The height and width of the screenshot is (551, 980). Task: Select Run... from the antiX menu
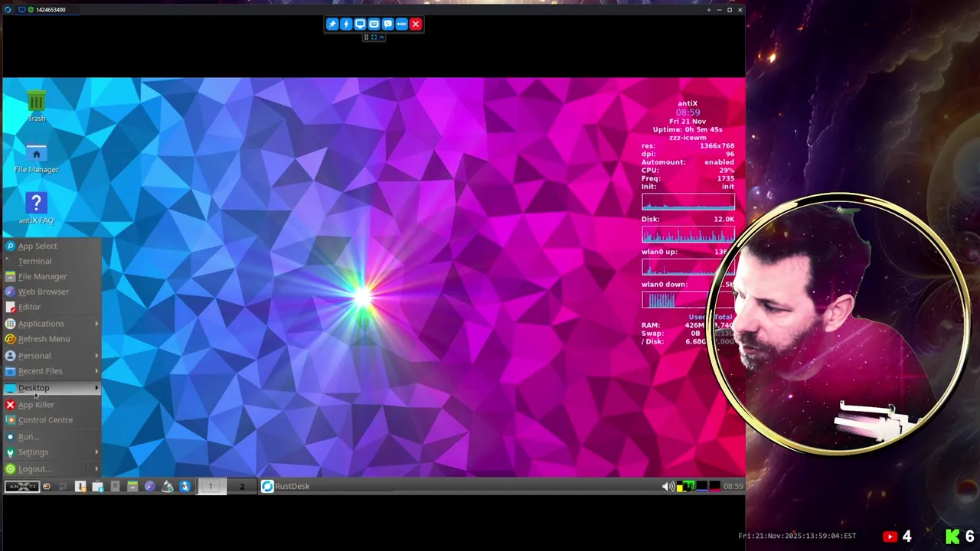51,437
